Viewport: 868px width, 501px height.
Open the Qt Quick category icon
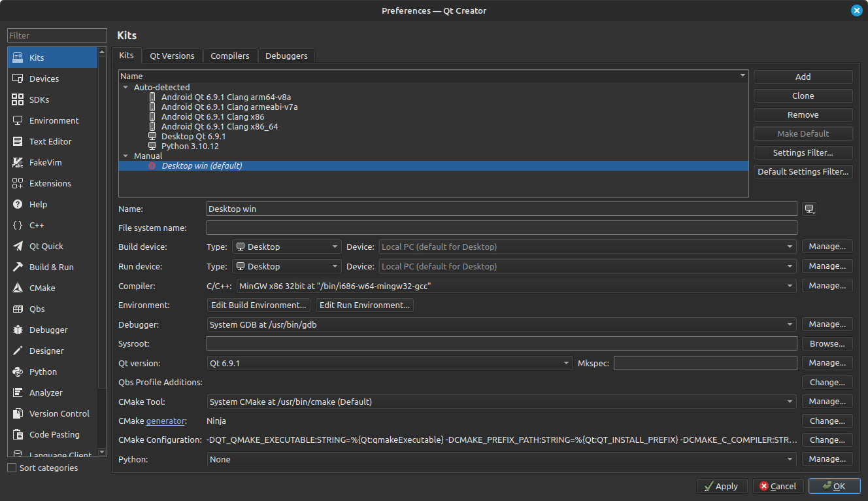click(x=18, y=246)
